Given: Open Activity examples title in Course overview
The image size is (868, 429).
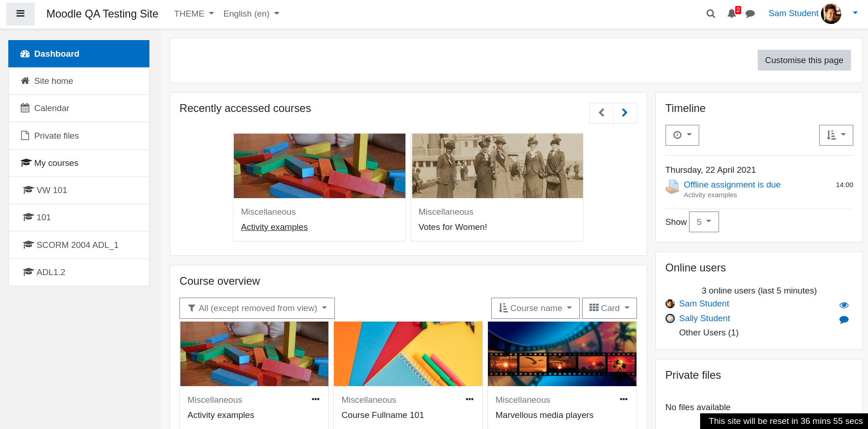Looking at the screenshot, I should 220,415.
